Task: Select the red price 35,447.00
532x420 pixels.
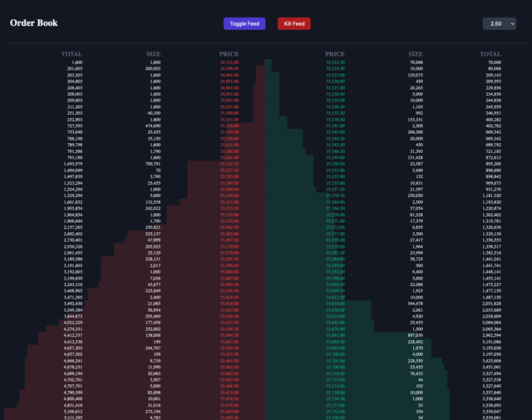Action: [229, 342]
